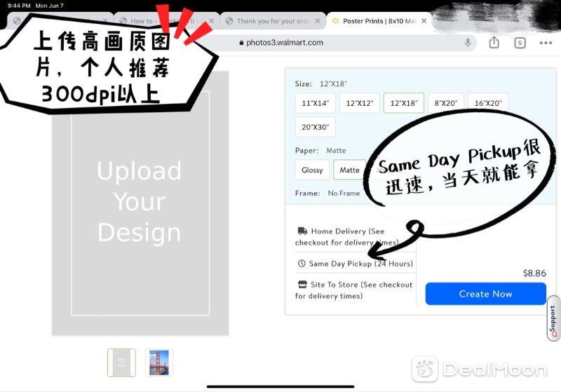
Task: Switch to Thank you for your order tab
Action: [x=273, y=21]
